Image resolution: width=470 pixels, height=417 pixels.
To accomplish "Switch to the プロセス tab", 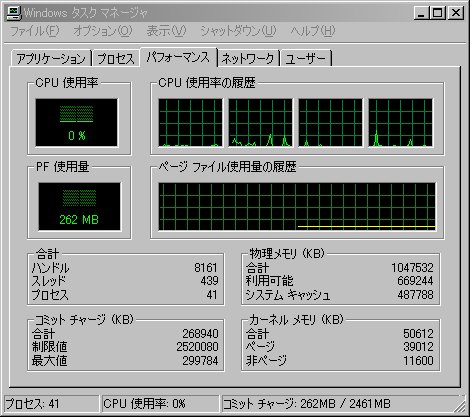I will pyautogui.click(x=116, y=59).
